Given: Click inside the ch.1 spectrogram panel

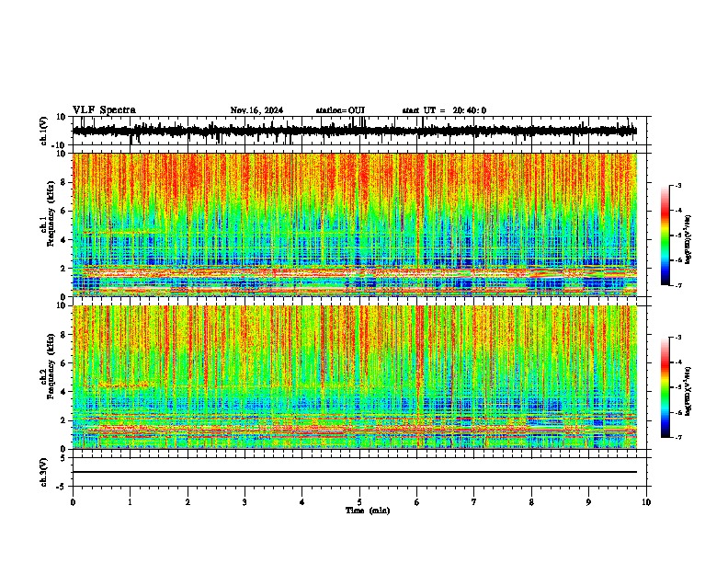Looking at the screenshot, I should pos(355,224).
